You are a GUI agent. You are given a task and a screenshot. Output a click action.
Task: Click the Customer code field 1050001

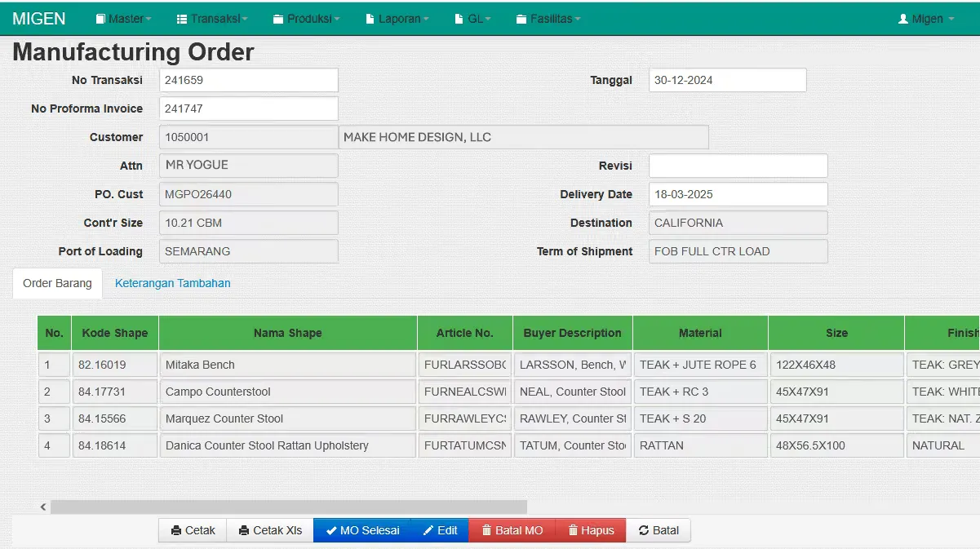[x=249, y=137]
